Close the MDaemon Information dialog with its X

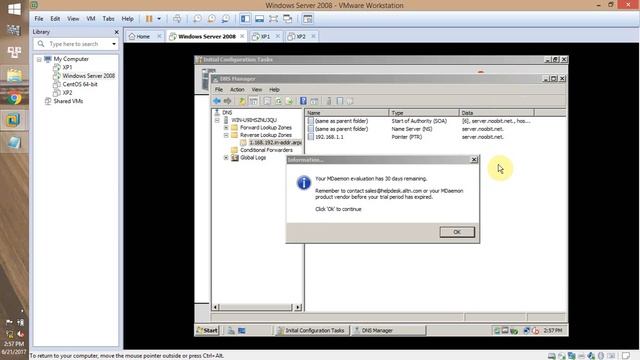tap(474, 160)
